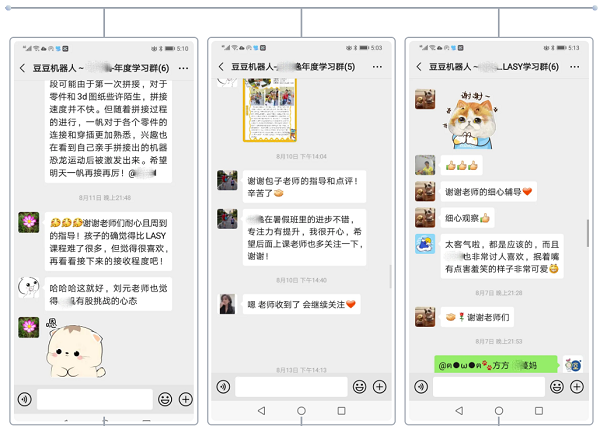Tap plus attachment button in left chat
Image resolution: width=600 pixels, height=426 pixels.
(186, 399)
